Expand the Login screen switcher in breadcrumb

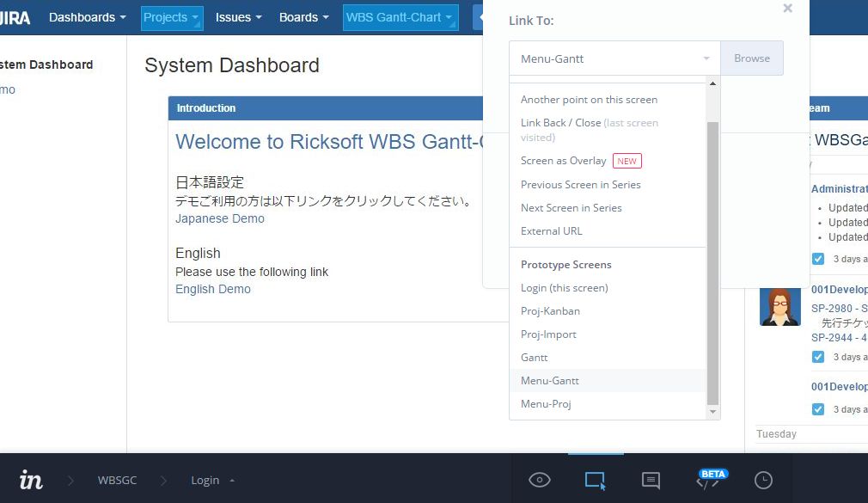tap(212, 481)
